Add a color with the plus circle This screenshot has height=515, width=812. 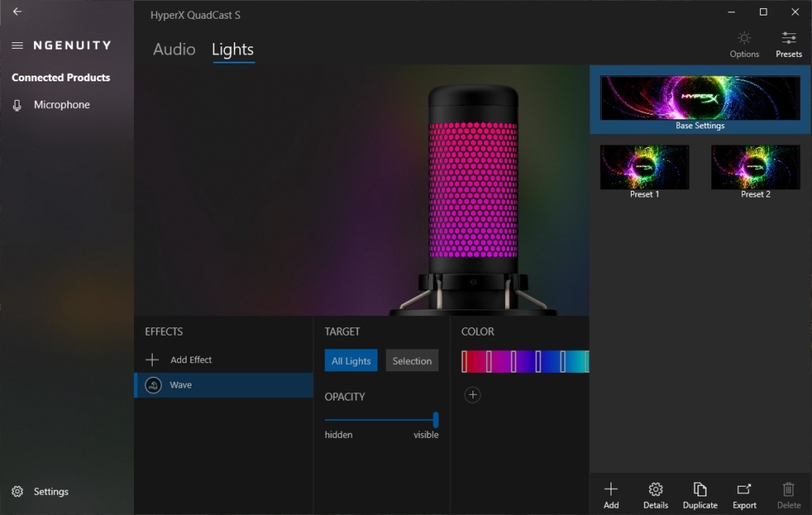(x=473, y=395)
